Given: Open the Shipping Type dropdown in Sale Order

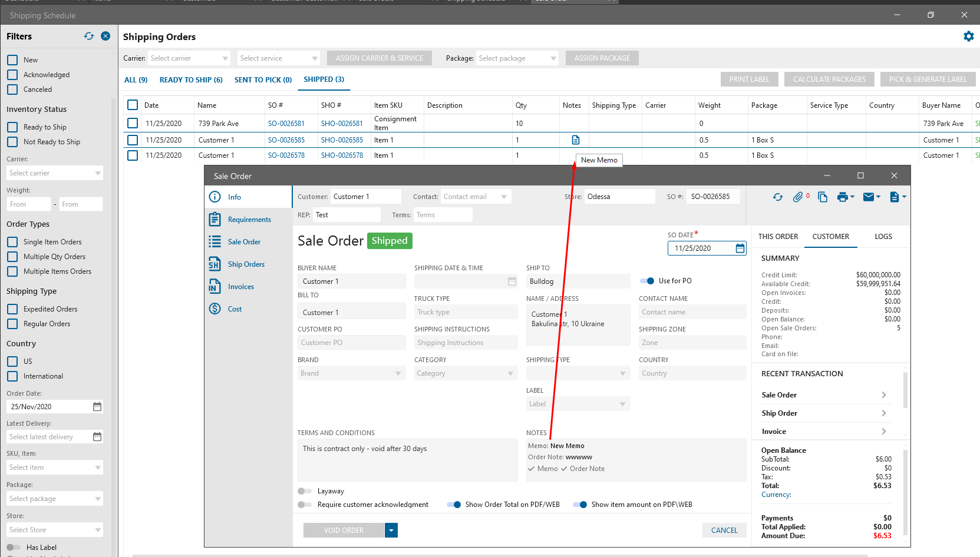Looking at the screenshot, I should (x=578, y=373).
